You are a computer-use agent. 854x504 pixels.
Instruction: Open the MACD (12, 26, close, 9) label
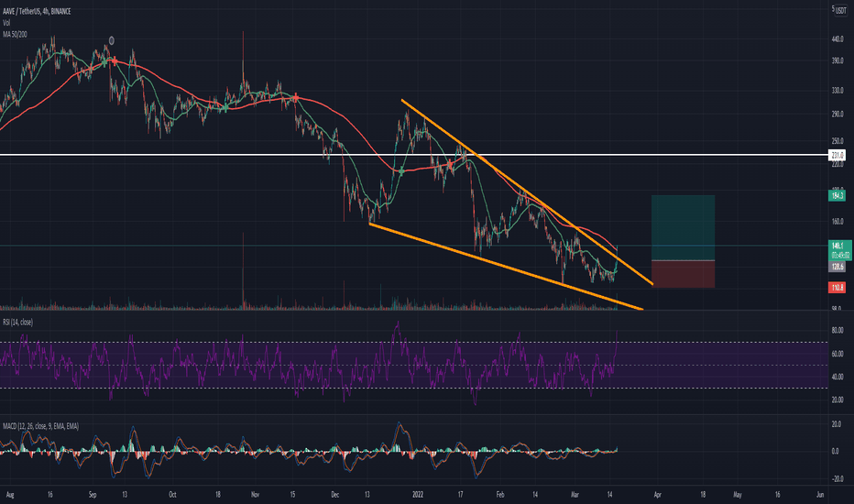40,426
